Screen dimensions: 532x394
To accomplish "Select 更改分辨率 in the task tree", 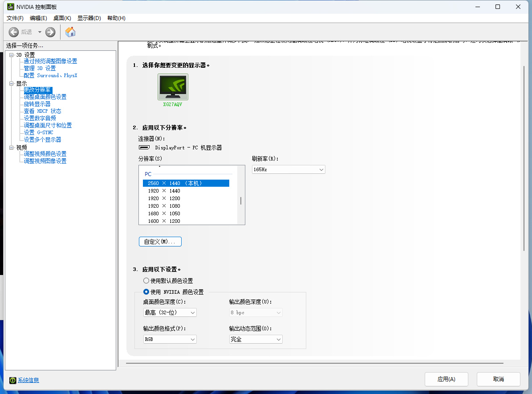I will (38, 90).
